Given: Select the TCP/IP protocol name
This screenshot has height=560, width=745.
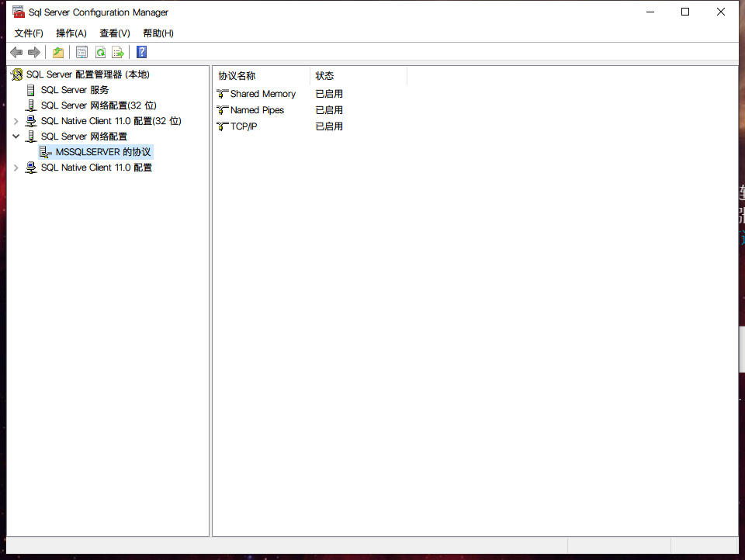Looking at the screenshot, I should click(244, 126).
